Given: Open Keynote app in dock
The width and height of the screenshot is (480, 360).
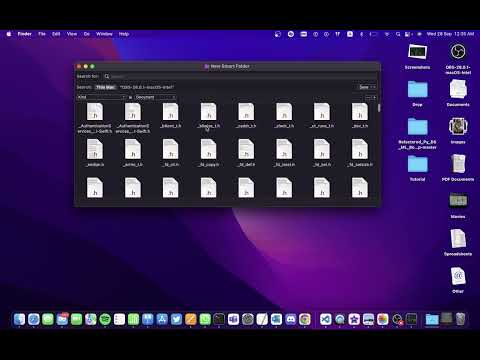Looking at the screenshot, I should click(x=148, y=319).
